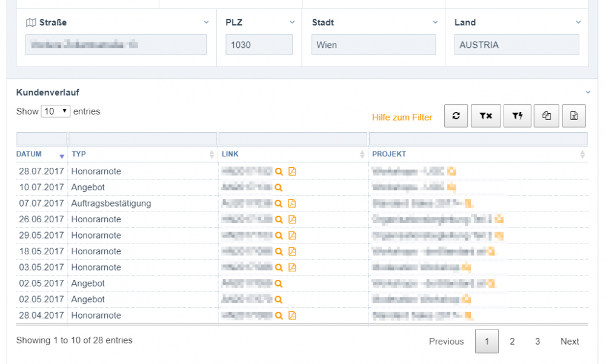Click the Next pagination button
Screen dimensions: 606x364
(x=569, y=342)
